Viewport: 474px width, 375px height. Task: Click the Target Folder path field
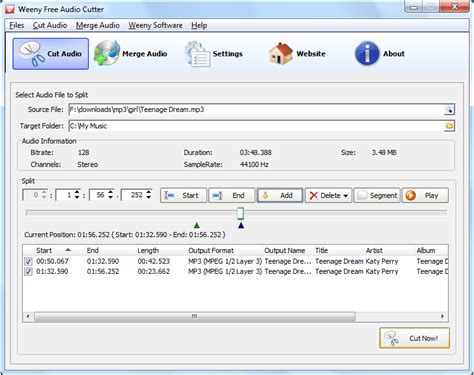(x=256, y=126)
